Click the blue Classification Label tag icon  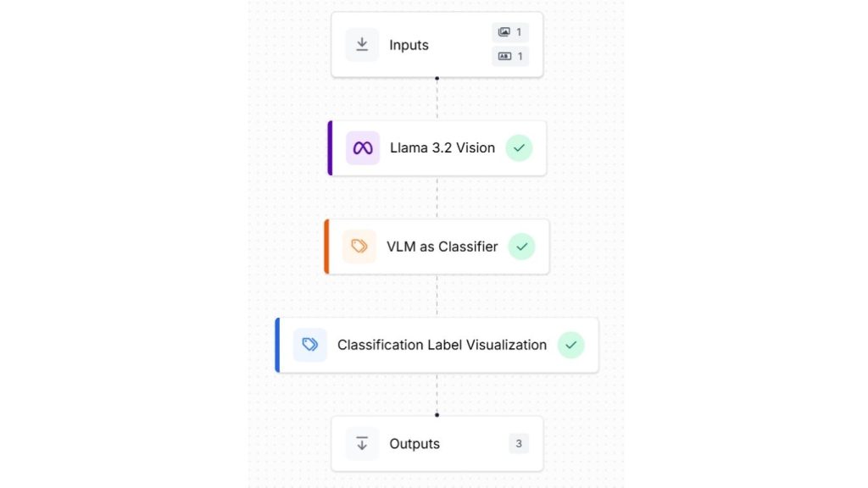tap(310, 345)
